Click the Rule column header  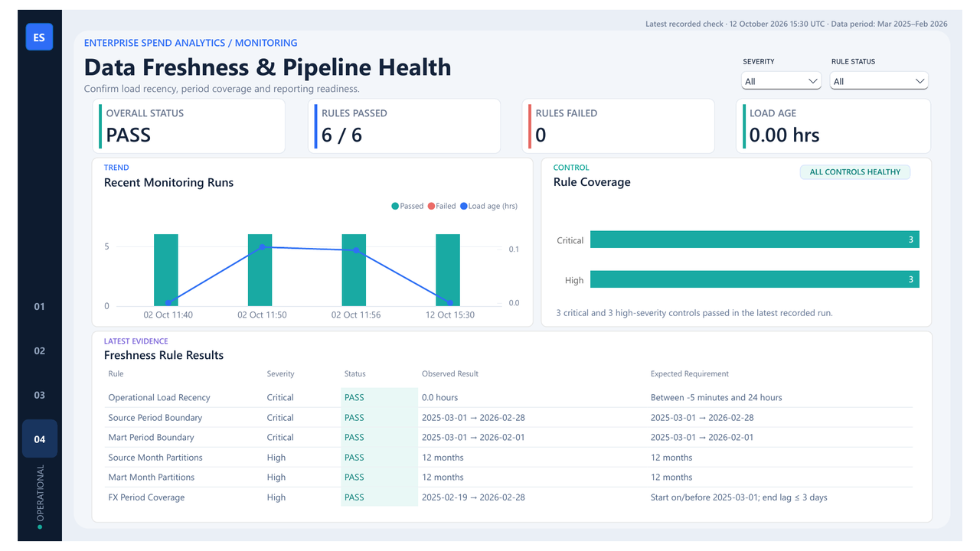(116, 374)
